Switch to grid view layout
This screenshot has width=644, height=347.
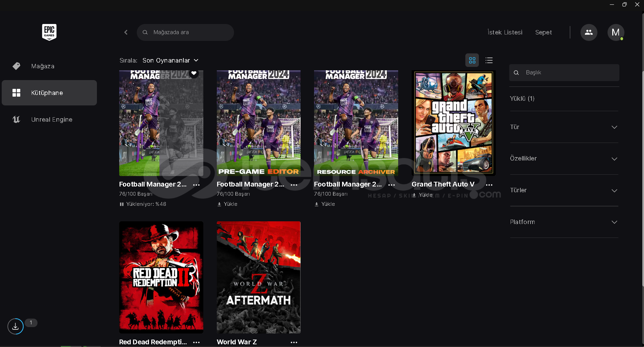[x=472, y=60]
